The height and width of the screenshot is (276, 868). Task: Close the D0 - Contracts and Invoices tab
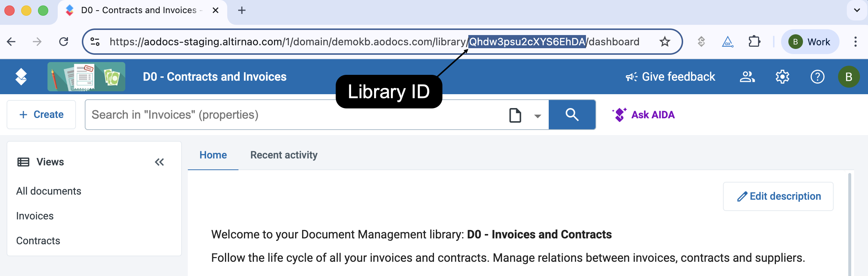tap(216, 10)
